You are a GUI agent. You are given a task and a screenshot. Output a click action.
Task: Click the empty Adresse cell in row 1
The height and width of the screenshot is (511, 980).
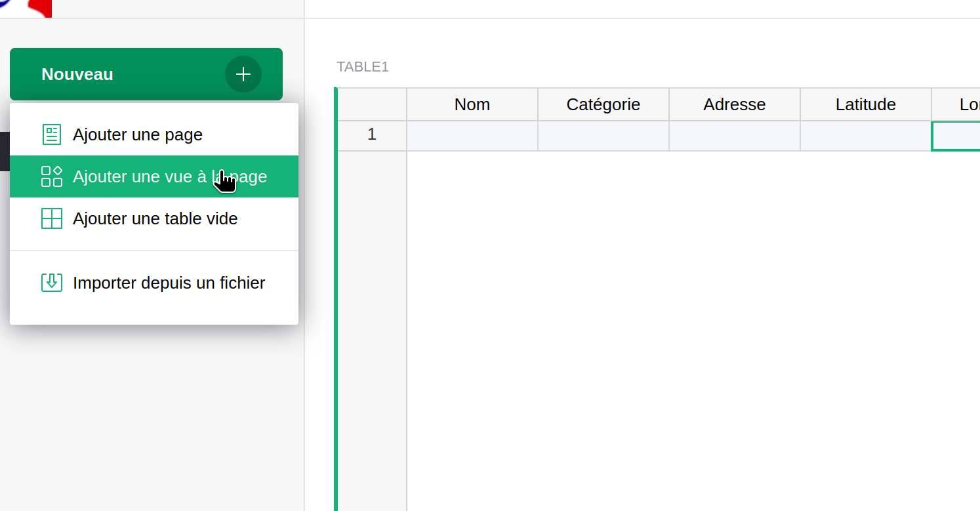[735, 136]
